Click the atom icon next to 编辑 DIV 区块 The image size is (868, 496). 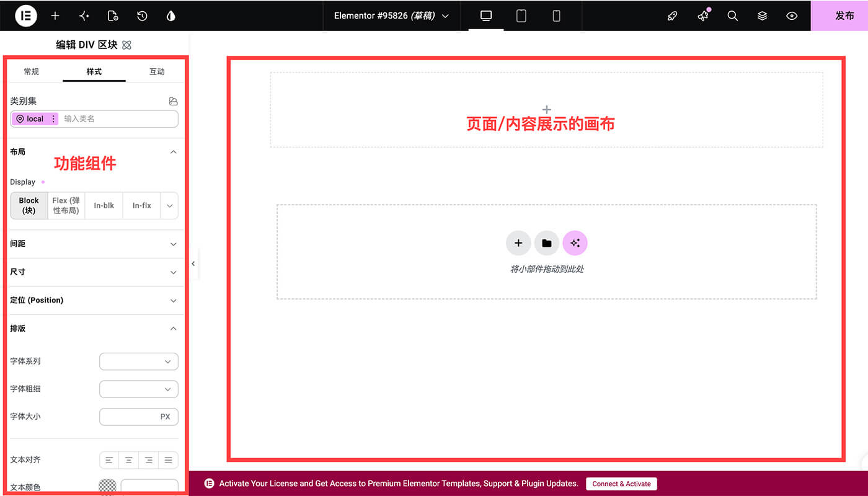tap(126, 45)
